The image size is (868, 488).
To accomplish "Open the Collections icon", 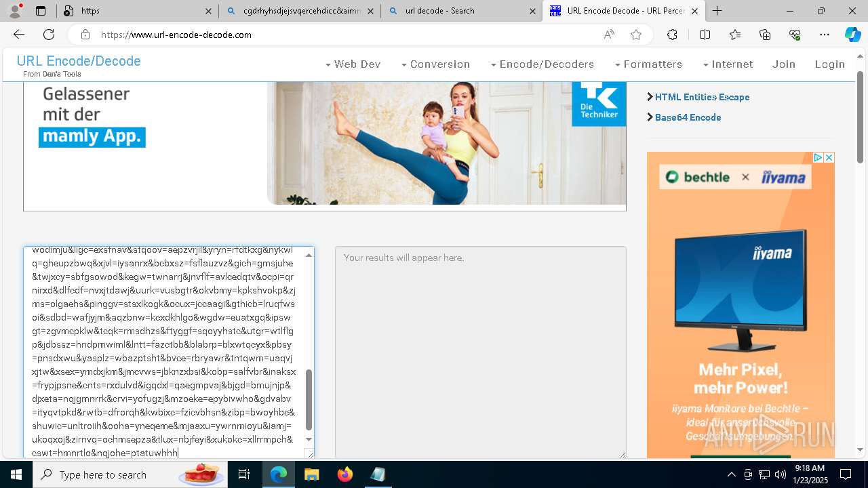I will (765, 35).
